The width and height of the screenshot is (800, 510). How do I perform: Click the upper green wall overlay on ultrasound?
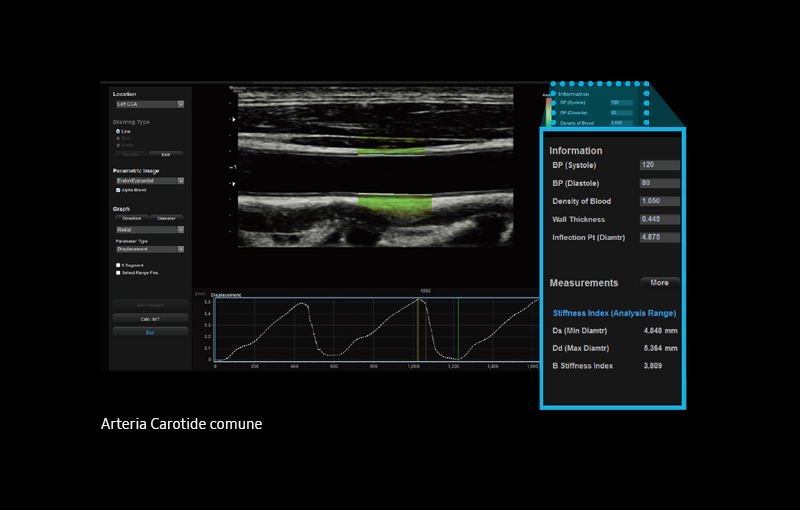pos(390,151)
